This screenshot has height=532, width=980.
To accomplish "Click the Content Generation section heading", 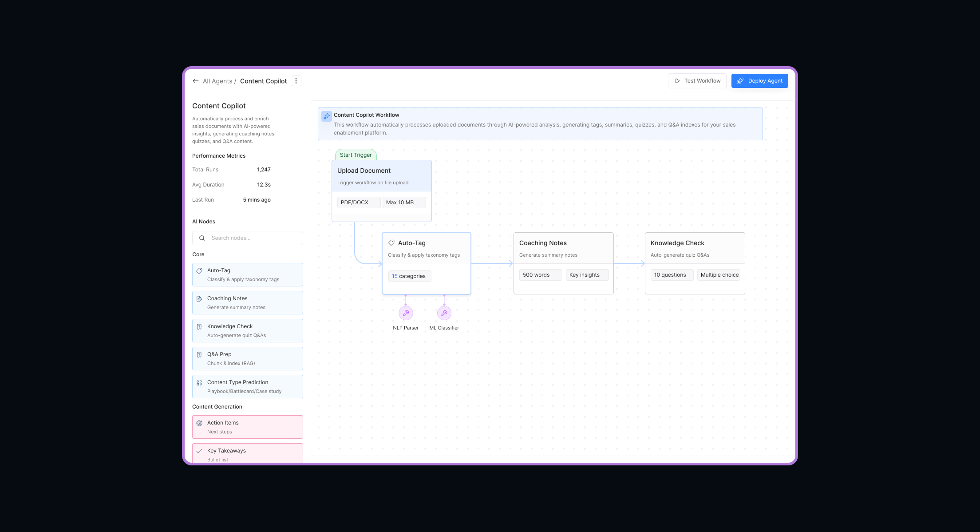I will (x=217, y=407).
